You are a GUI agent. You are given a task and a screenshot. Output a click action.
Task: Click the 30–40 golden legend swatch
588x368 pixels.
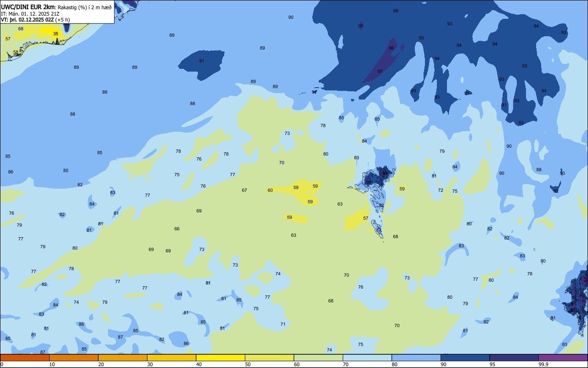171,357
